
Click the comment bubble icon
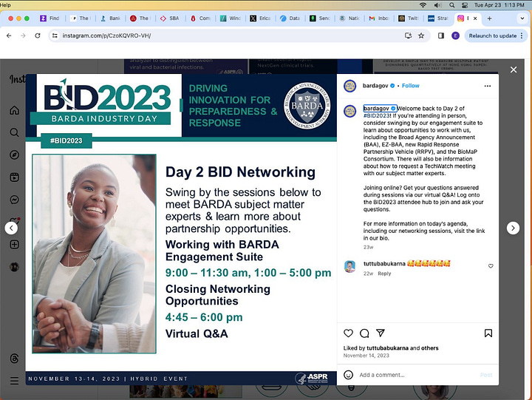[364, 333]
